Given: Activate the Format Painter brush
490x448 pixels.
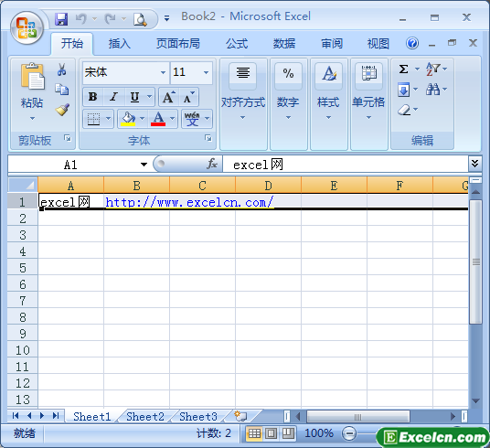Looking at the screenshot, I should pyautogui.click(x=62, y=110).
